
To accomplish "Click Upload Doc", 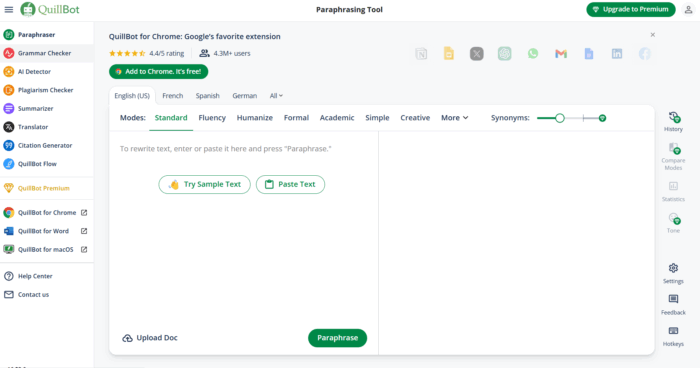I will click(x=150, y=338).
